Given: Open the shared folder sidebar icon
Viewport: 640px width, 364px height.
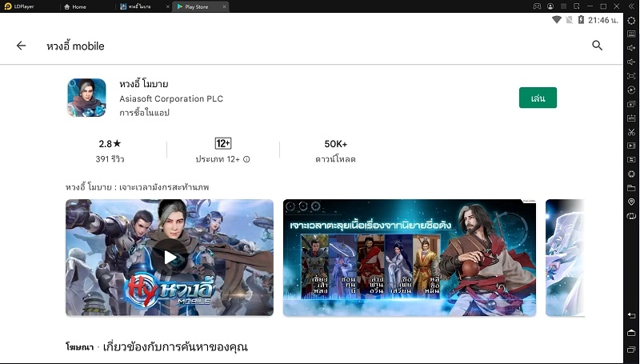Looking at the screenshot, I should (x=631, y=188).
